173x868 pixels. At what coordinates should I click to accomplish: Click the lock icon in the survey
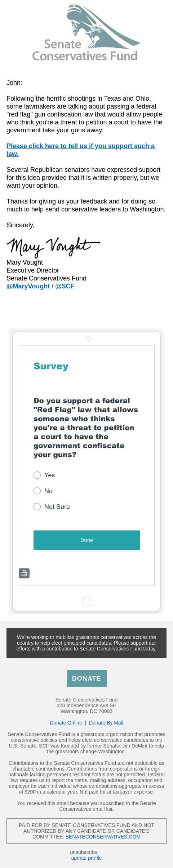[24, 573]
